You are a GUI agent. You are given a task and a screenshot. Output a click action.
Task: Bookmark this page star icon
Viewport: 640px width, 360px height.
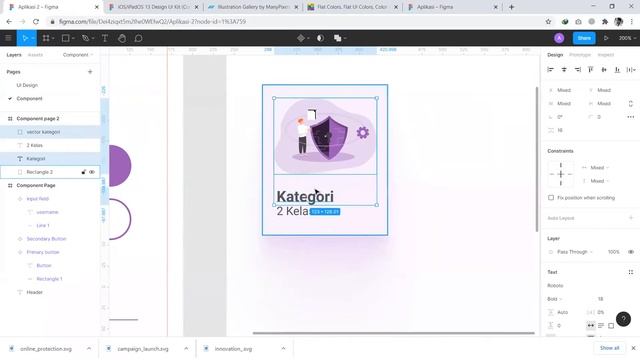click(548, 22)
